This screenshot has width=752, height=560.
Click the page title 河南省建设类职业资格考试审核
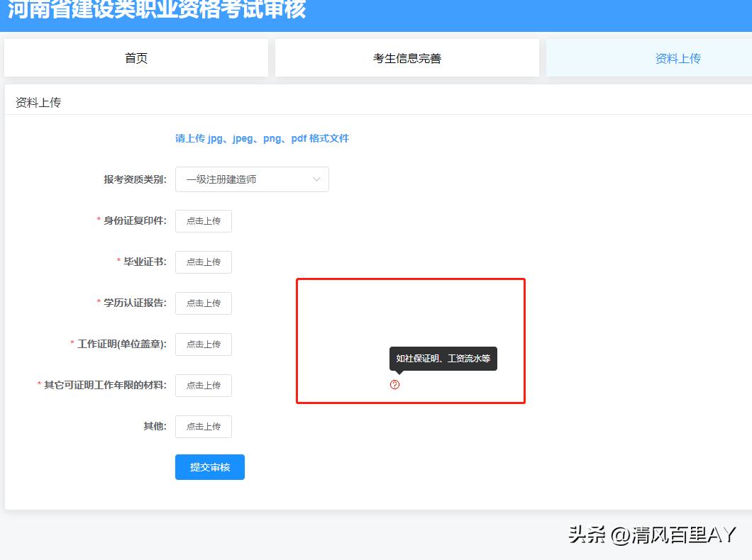(x=156, y=10)
